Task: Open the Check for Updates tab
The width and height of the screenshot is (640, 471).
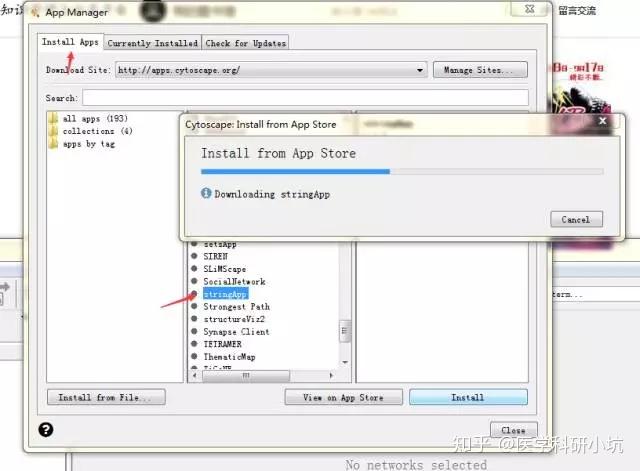Action: point(245,43)
